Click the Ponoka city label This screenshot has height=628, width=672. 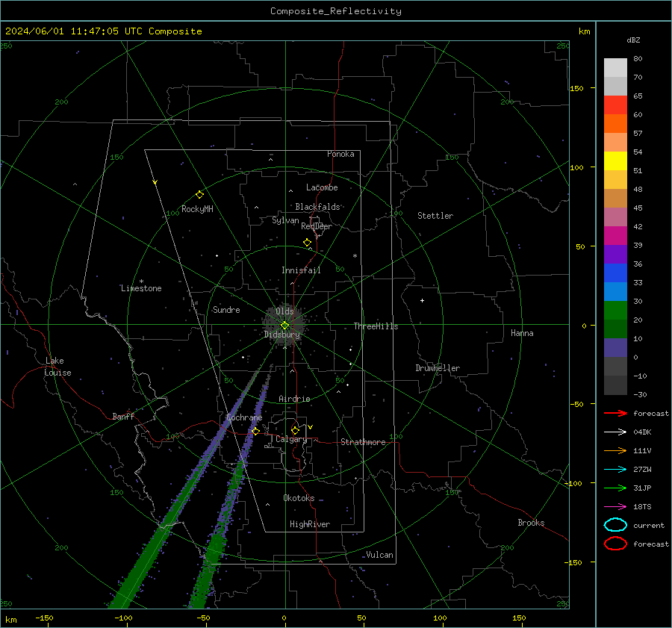click(340, 154)
